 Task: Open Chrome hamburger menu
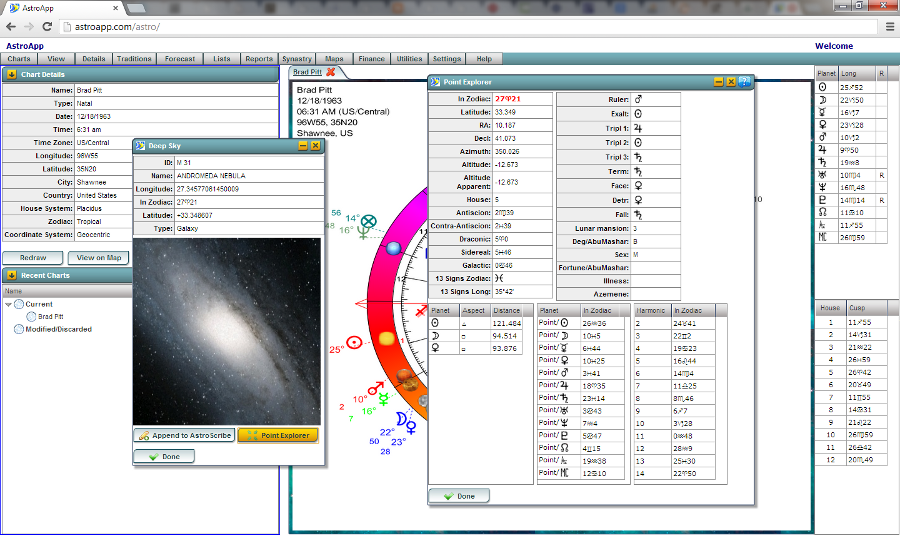tap(889, 27)
